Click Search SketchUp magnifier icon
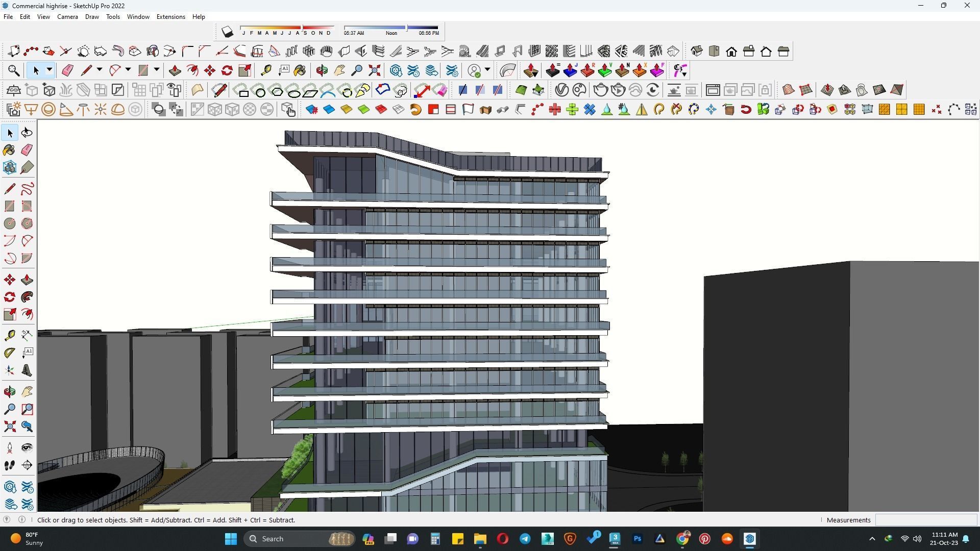The image size is (980, 551). coord(14,70)
